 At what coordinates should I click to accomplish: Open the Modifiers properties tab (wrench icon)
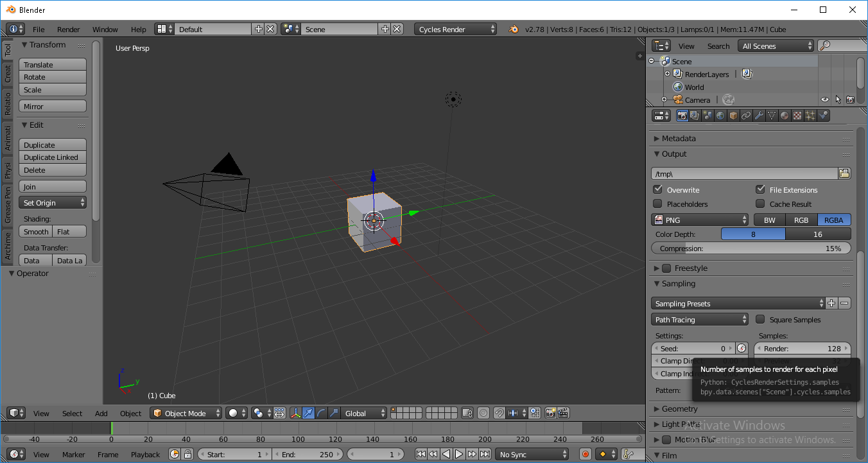click(759, 116)
